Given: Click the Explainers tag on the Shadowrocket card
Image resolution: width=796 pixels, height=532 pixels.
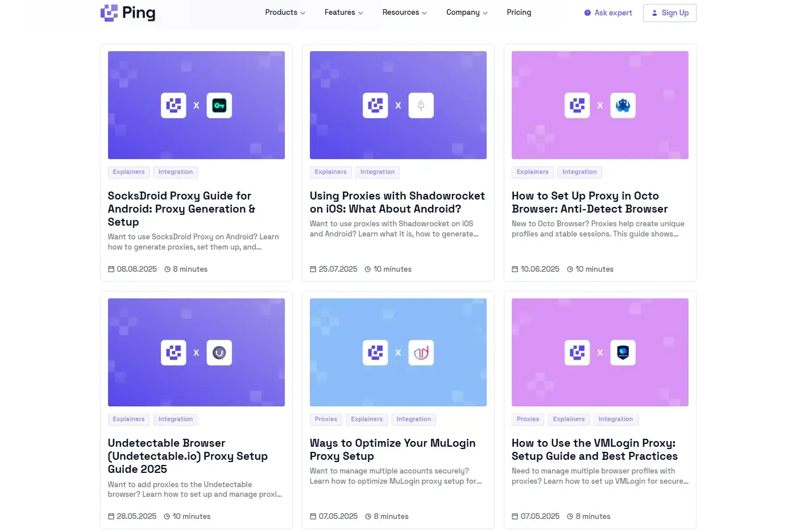Looking at the screenshot, I should point(330,172).
